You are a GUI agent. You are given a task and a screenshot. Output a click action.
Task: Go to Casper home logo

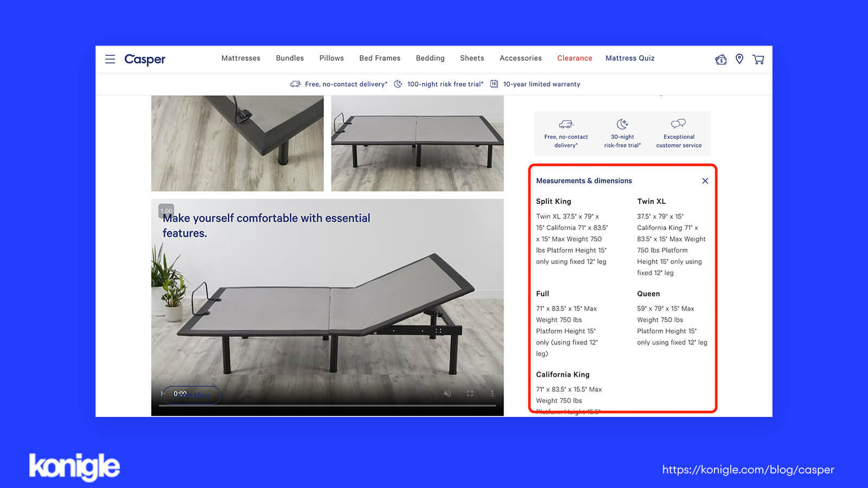pos(145,59)
